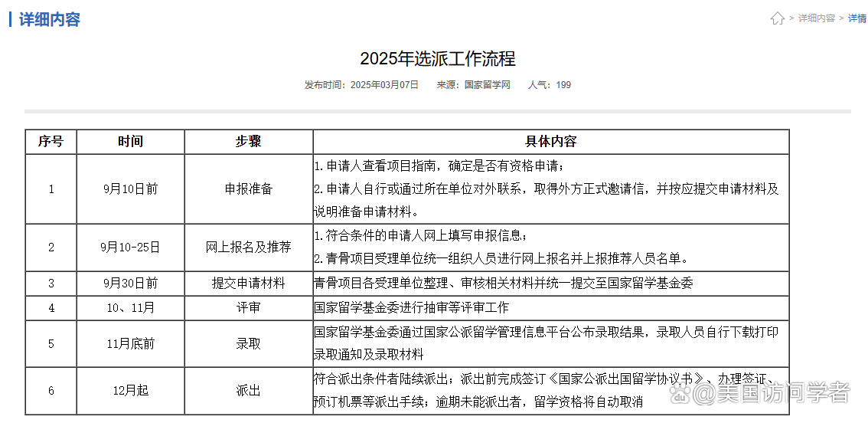Click source text 国家留学网
868x423 pixels.
(487, 85)
